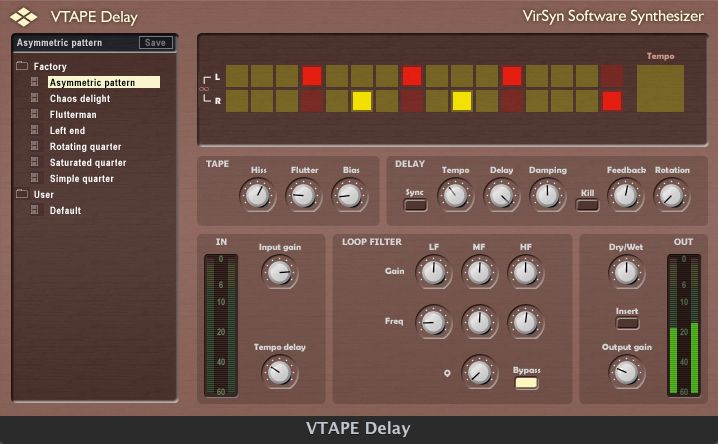
Task: Click preset icon beside Simple quarter
Action: [34, 178]
